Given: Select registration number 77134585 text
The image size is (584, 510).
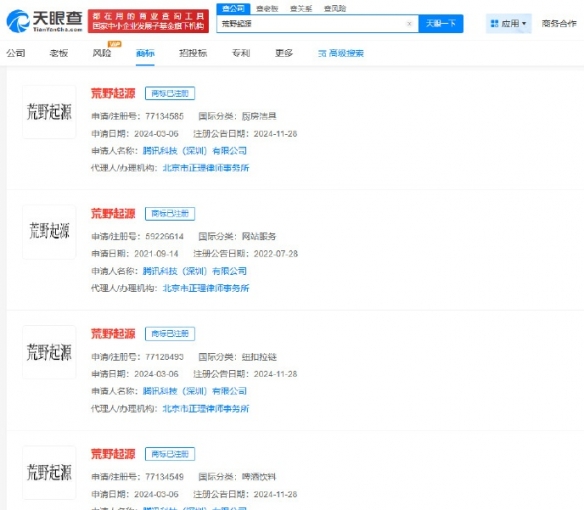Looking at the screenshot, I should [x=164, y=116].
